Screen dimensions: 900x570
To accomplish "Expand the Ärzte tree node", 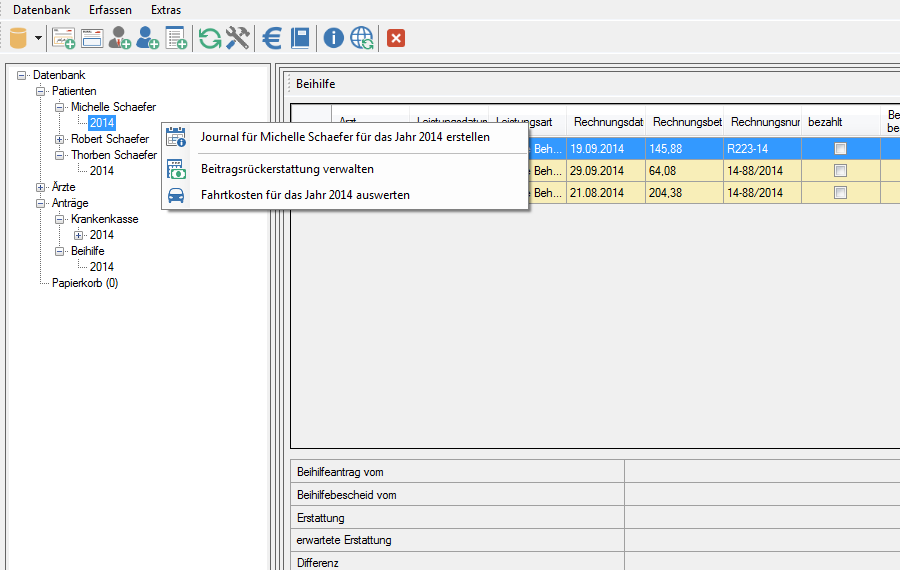I will tap(41, 187).
